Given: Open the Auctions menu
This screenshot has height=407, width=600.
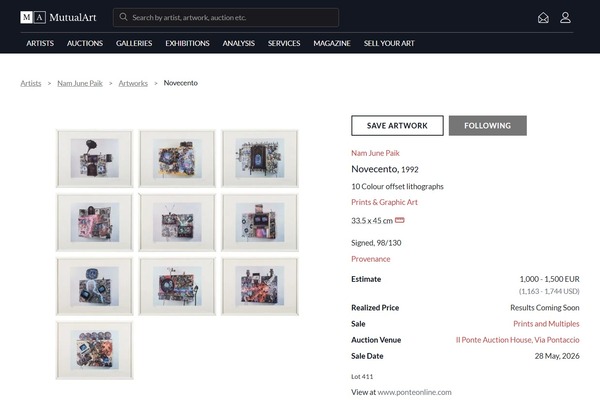Looking at the screenshot, I should point(85,43).
